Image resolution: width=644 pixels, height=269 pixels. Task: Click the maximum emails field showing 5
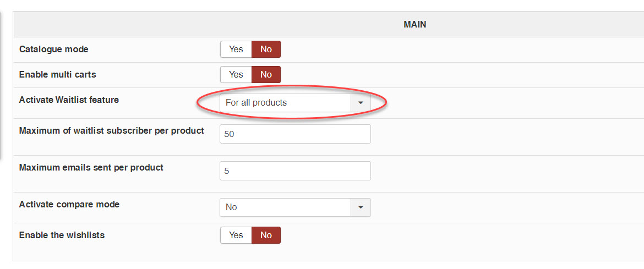(294, 171)
